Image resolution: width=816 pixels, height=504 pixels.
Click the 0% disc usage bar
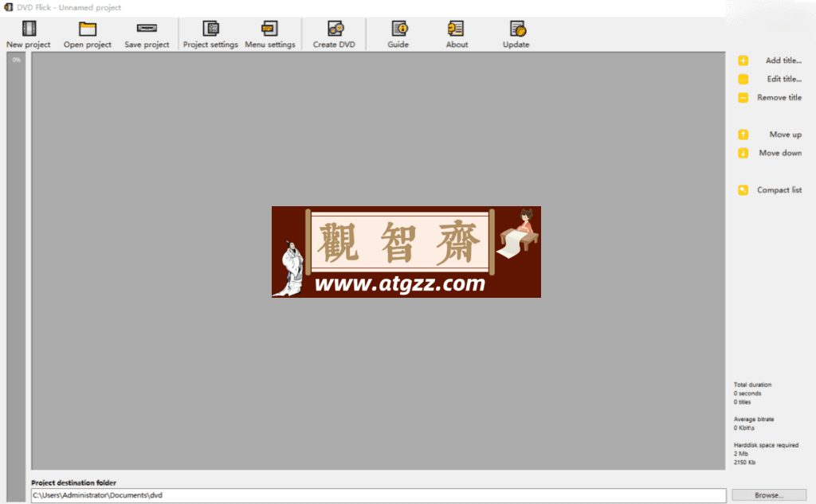click(16, 277)
